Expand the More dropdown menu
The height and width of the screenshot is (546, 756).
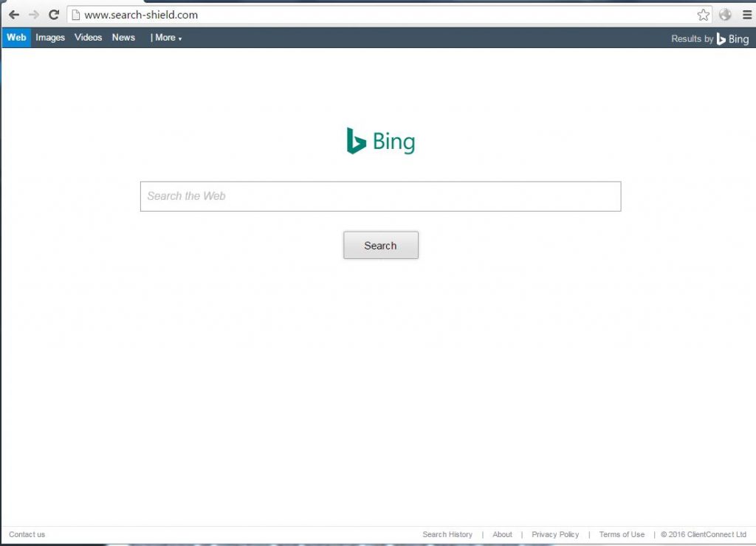coord(166,38)
